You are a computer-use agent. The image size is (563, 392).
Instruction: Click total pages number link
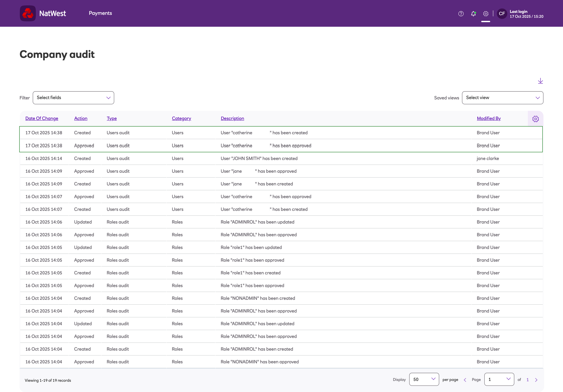pyautogui.click(x=527, y=380)
